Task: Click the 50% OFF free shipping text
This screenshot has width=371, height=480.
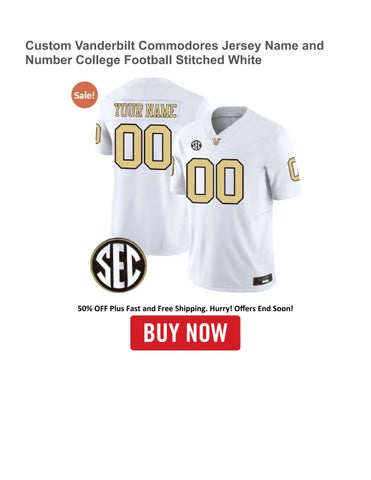Action: [185, 308]
